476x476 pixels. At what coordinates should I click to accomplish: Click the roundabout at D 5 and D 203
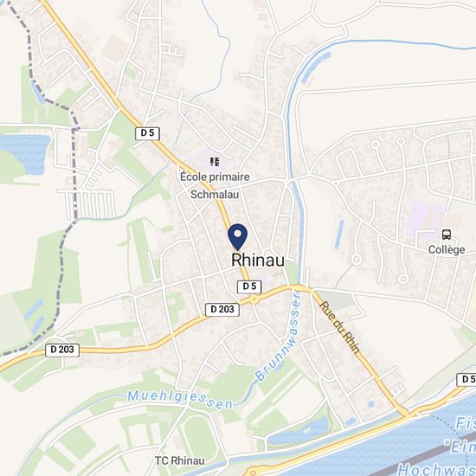tap(254, 300)
